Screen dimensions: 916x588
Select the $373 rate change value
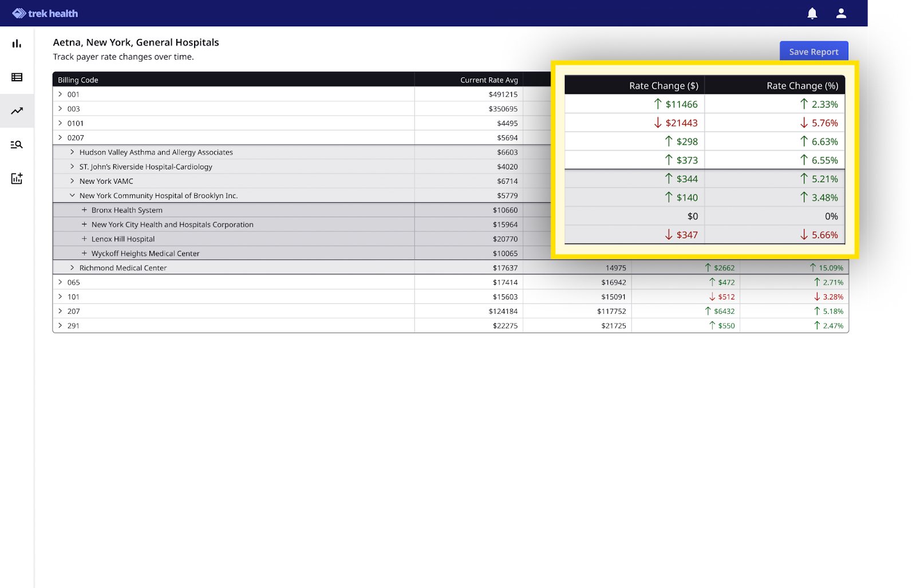pos(681,160)
